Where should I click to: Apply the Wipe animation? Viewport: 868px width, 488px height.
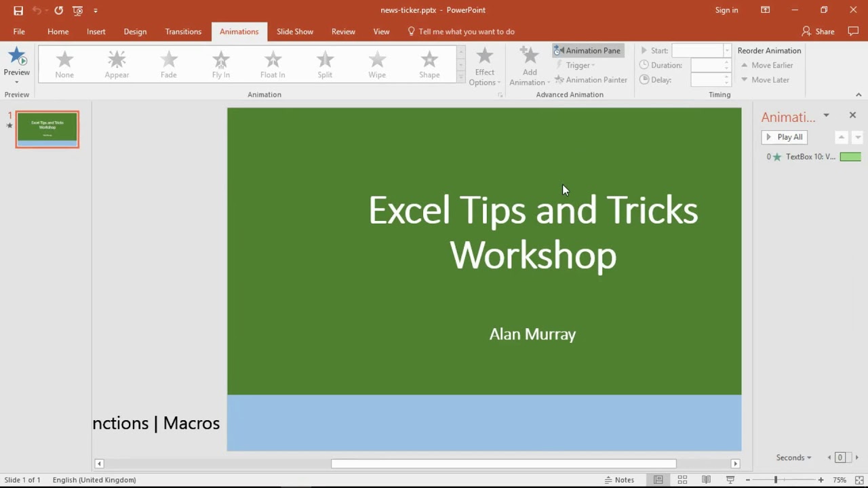pyautogui.click(x=377, y=64)
